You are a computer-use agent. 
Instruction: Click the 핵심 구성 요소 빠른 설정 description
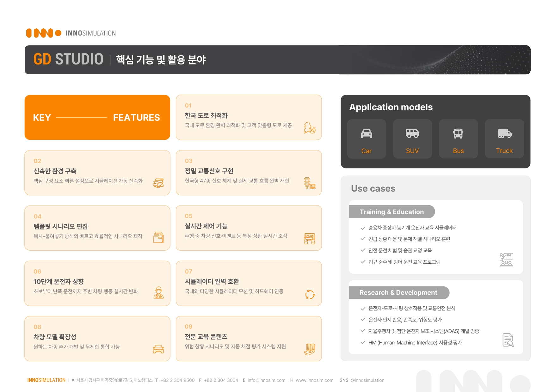(x=88, y=181)
